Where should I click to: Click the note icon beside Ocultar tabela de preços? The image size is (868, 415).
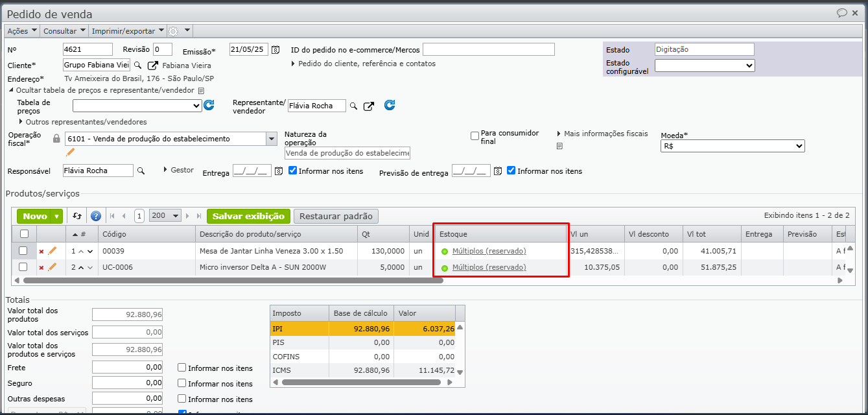[201, 91]
